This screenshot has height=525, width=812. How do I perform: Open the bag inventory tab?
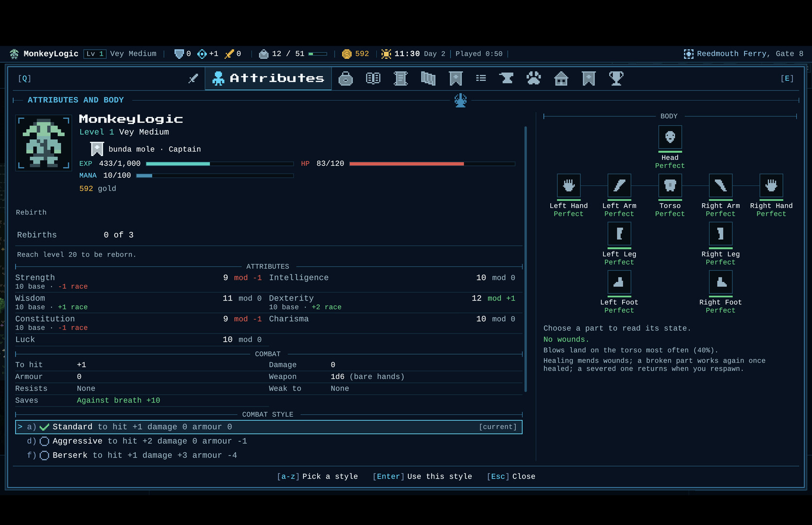tap(345, 78)
